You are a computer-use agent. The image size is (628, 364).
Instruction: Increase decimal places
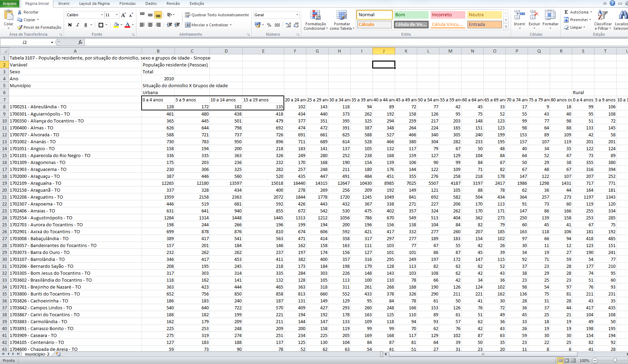click(x=288, y=25)
